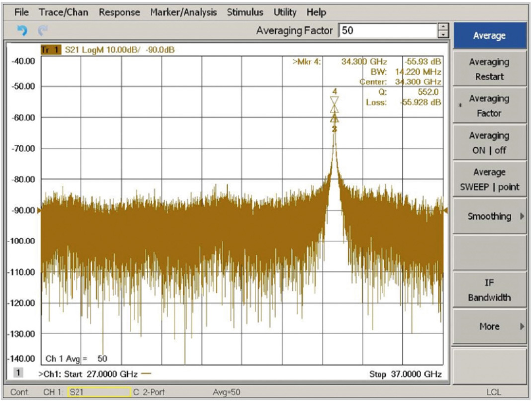Open the Response menu
532x401 pixels.
click(x=119, y=12)
